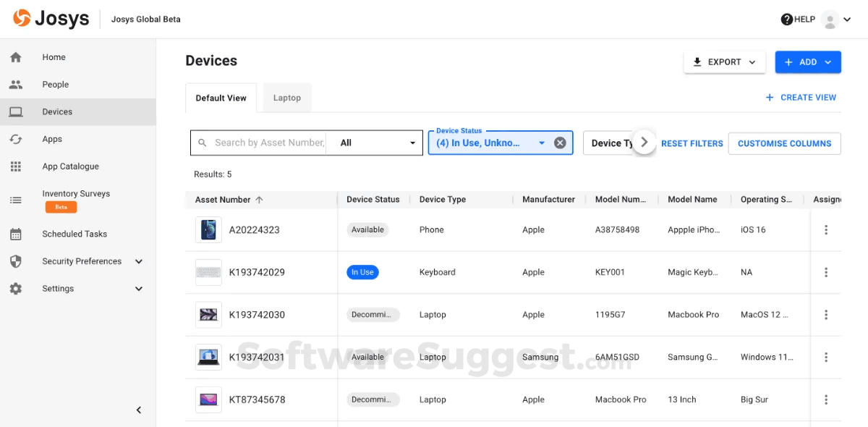Open the Device Status filter dropdown

click(541, 143)
